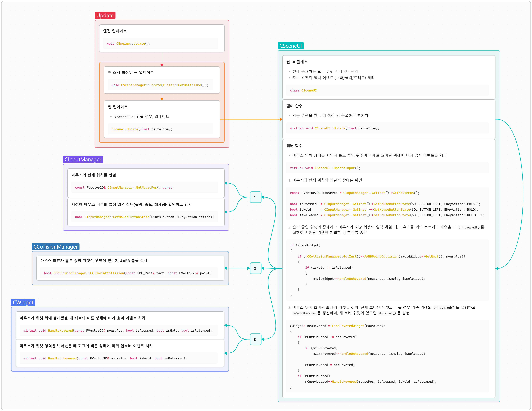This screenshot has width=532, height=411.
Task: Select the CSceneUI teal group label
Action: (290, 46)
